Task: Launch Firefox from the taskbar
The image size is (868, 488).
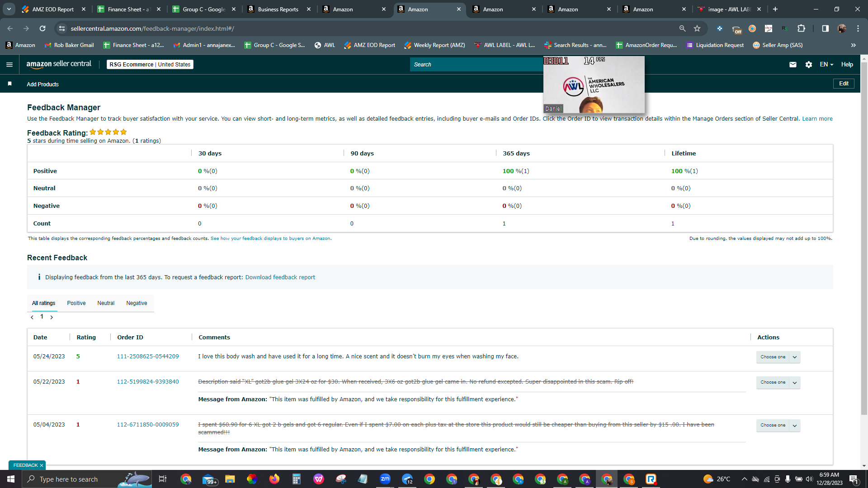Action: pos(274,479)
